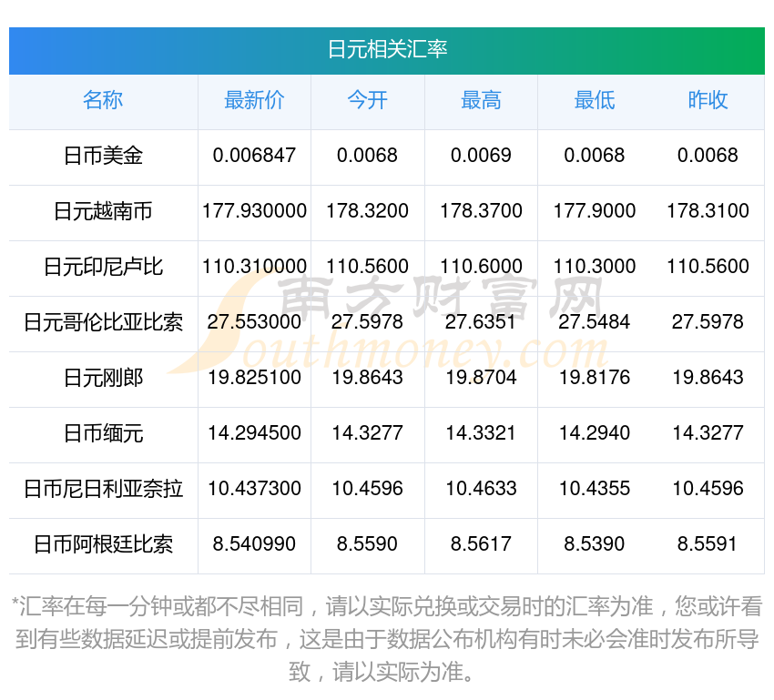Click the 19.8176 lowest value

pyautogui.click(x=595, y=378)
